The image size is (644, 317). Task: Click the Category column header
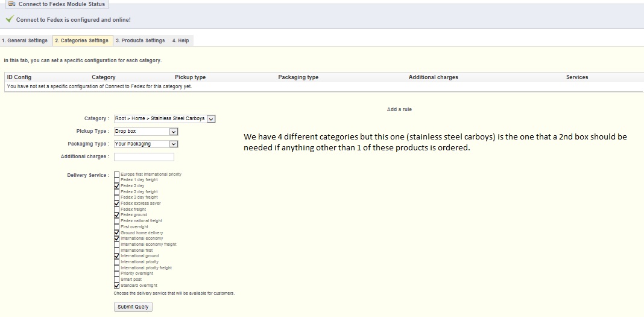pyautogui.click(x=104, y=77)
